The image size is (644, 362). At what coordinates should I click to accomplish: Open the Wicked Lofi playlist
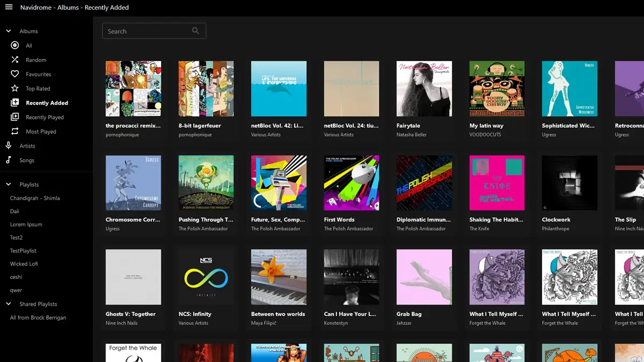tap(24, 264)
